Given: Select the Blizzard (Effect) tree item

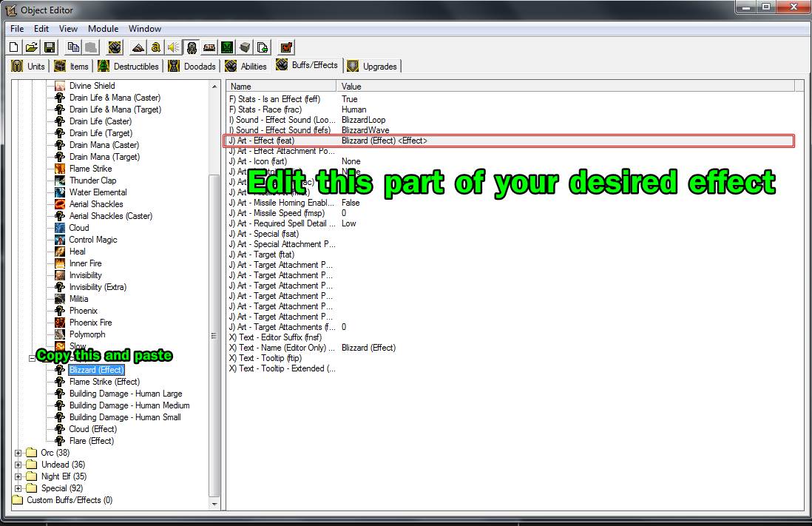Looking at the screenshot, I should click(x=96, y=369).
